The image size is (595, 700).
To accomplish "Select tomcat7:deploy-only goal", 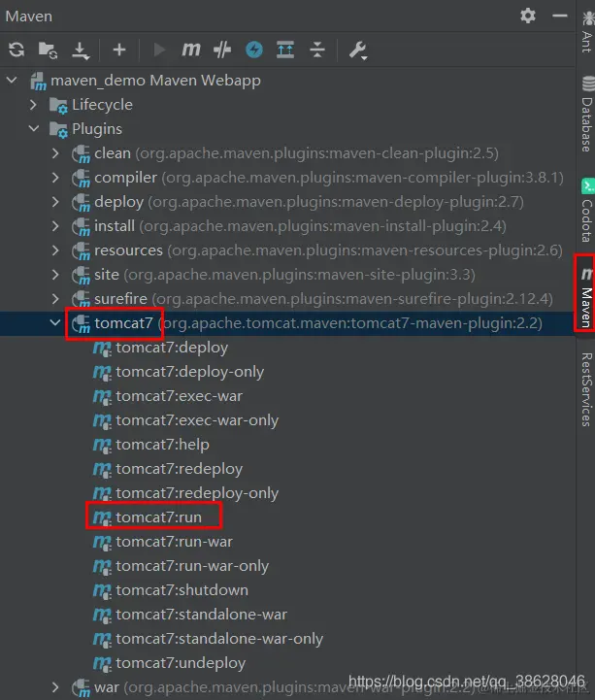I will (x=189, y=372).
